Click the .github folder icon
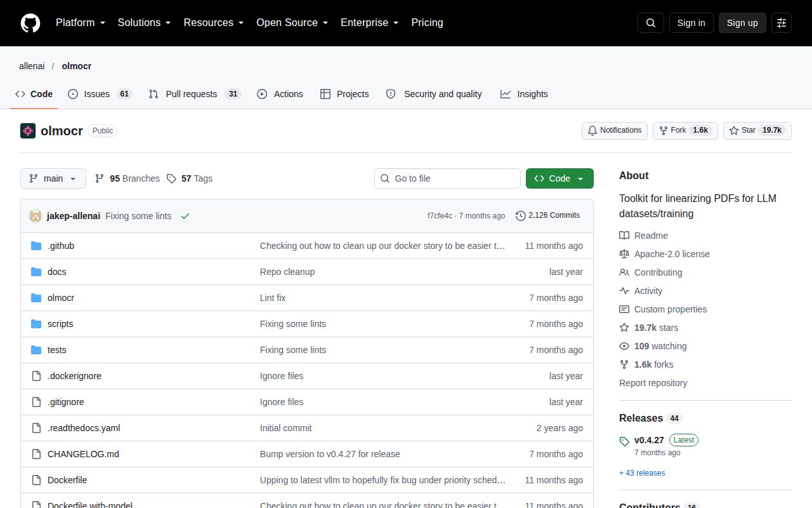812x508 pixels. (36, 246)
